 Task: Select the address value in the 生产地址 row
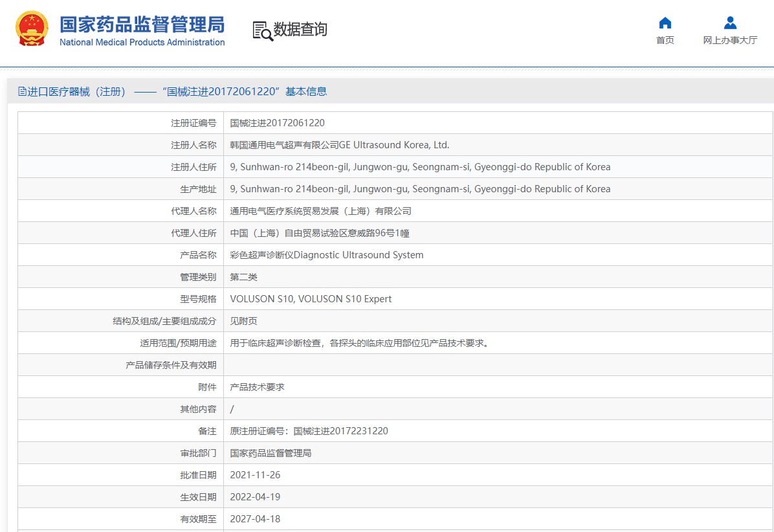point(420,189)
